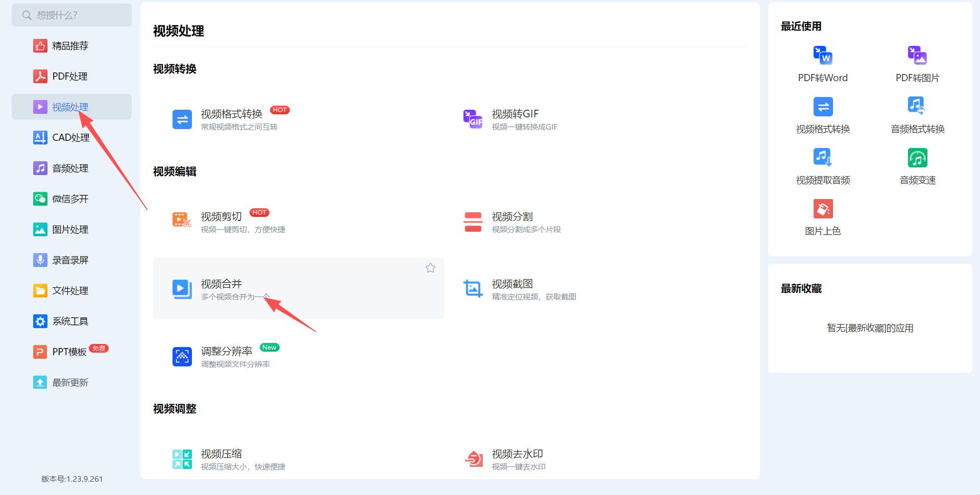
Task: Click the 调整分辨率 tool icon
Action: (x=182, y=357)
